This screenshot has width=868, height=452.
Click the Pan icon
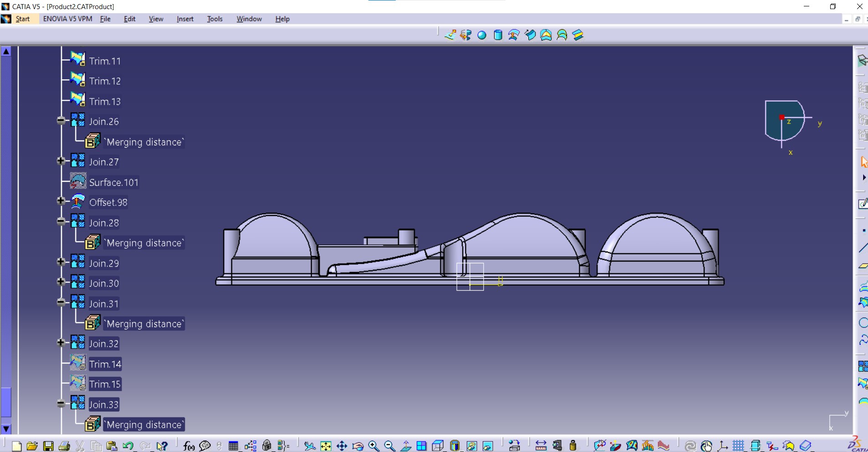tap(342, 446)
